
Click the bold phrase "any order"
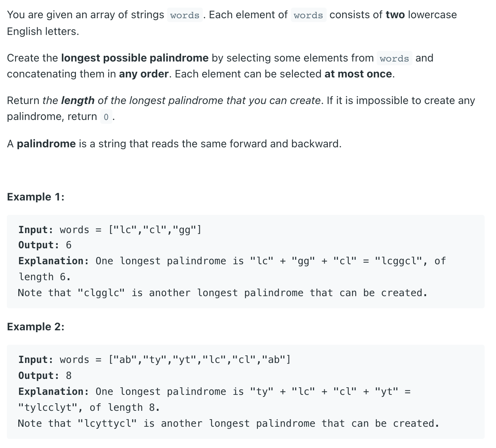click(143, 74)
